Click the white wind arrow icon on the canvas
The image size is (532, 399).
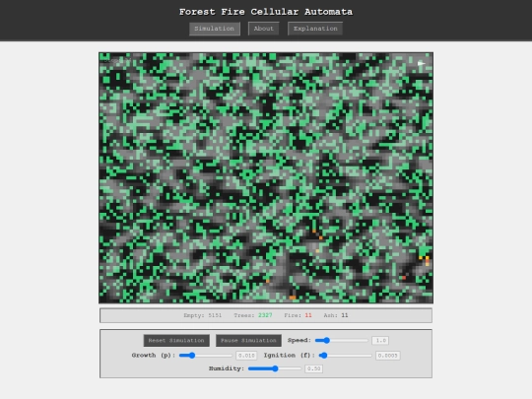point(422,63)
